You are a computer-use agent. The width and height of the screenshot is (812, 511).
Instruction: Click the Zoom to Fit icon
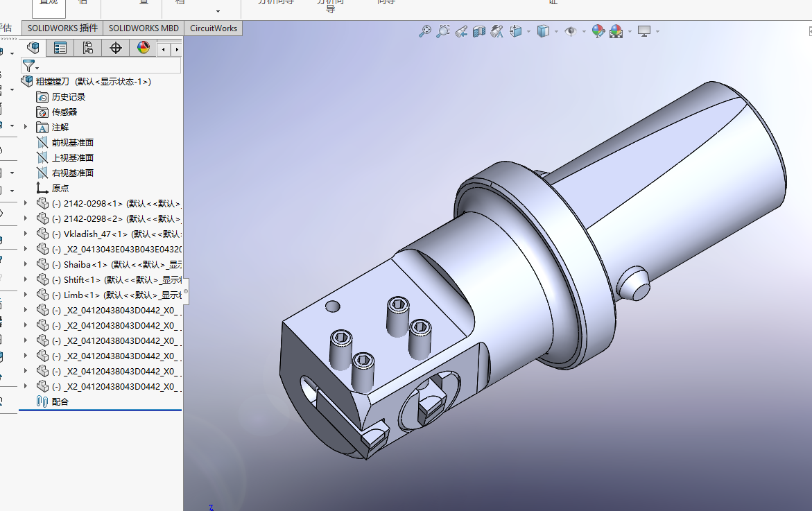pos(425,32)
